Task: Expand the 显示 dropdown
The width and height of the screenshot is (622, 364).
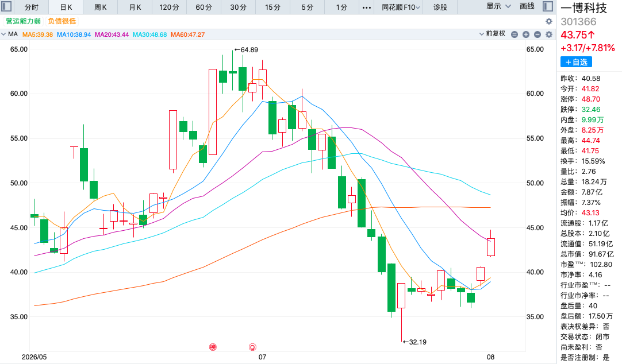Action: [x=498, y=6]
